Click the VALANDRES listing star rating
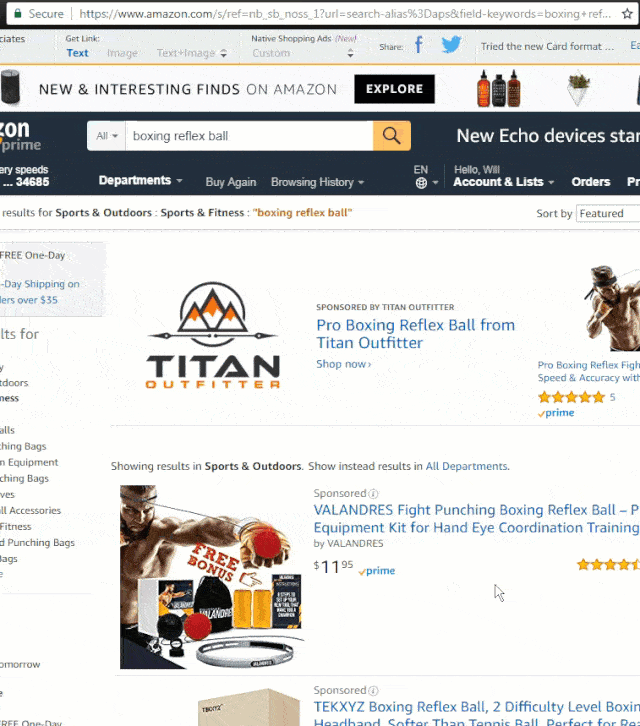The width and height of the screenshot is (640, 726). (609, 564)
